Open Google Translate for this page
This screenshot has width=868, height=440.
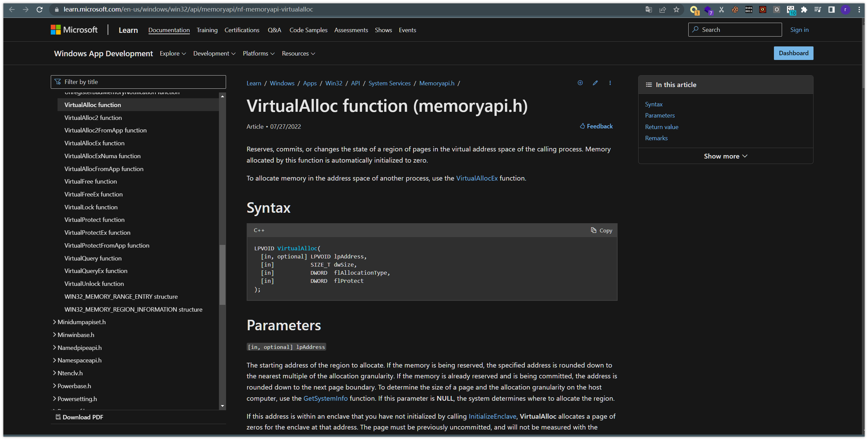point(648,9)
